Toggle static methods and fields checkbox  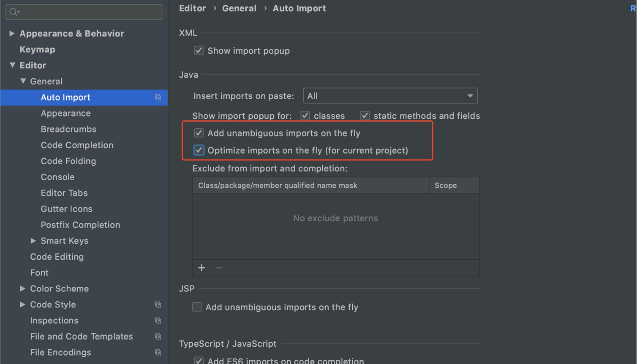click(x=365, y=116)
